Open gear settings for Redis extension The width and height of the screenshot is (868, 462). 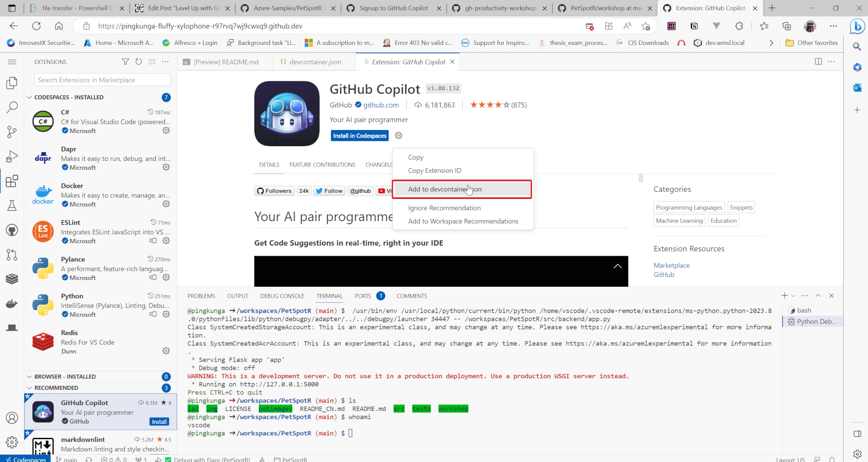click(x=166, y=351)
